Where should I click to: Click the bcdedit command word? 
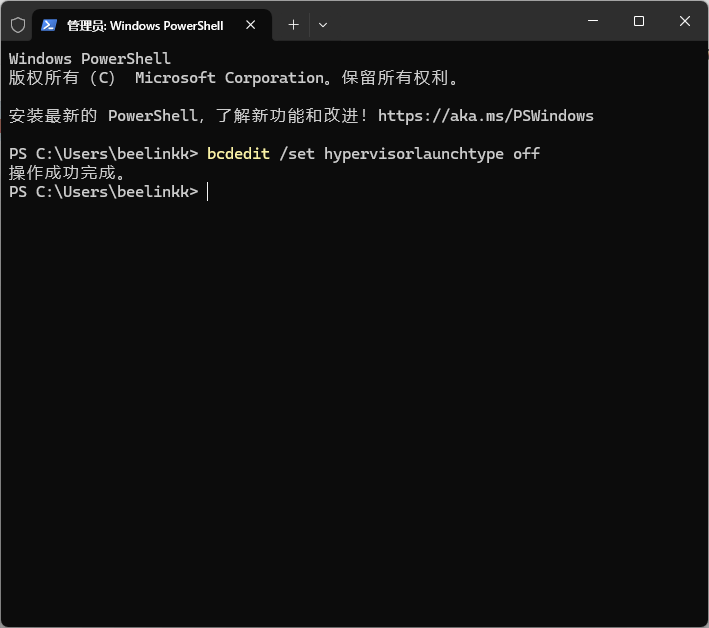238,154
